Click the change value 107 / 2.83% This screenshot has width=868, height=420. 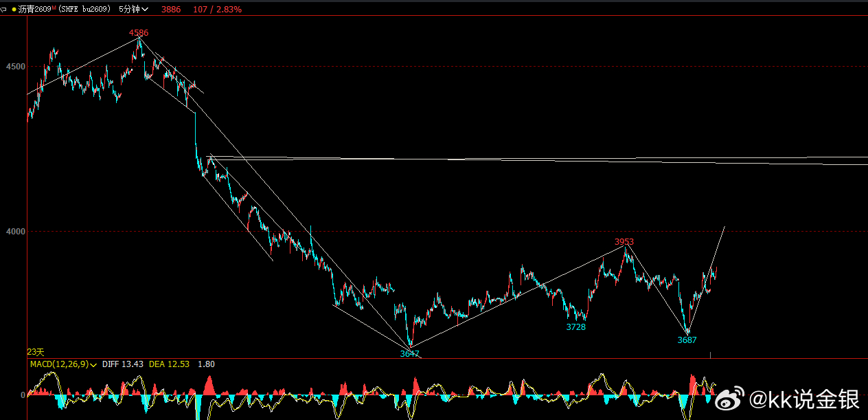pyautogui.click(x=217, y=10)
